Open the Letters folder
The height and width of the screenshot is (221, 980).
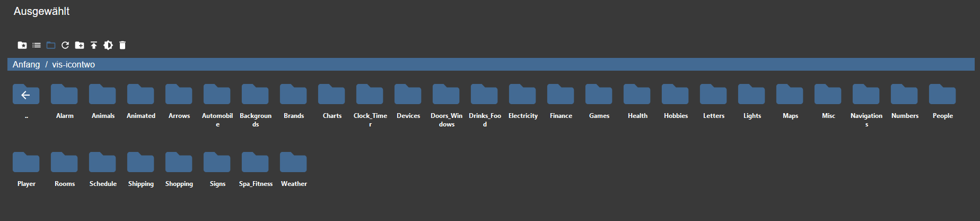click(x=713, y=94)
